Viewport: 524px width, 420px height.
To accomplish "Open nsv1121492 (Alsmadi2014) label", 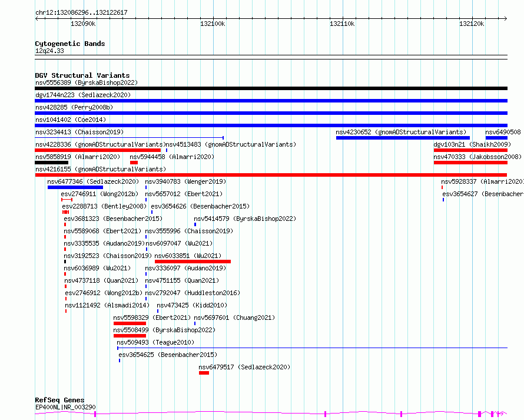I will [x=107, y=305].
